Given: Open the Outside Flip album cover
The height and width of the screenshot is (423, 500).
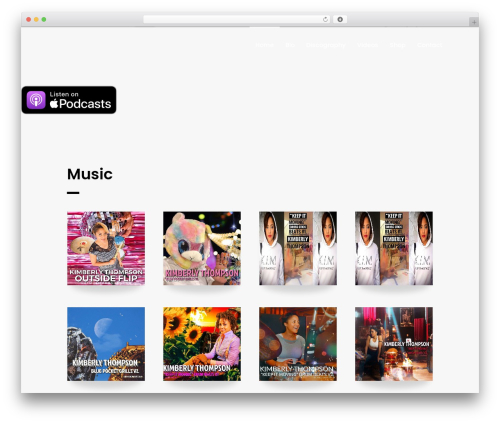Looking at the screenshot, I should 106,248.
